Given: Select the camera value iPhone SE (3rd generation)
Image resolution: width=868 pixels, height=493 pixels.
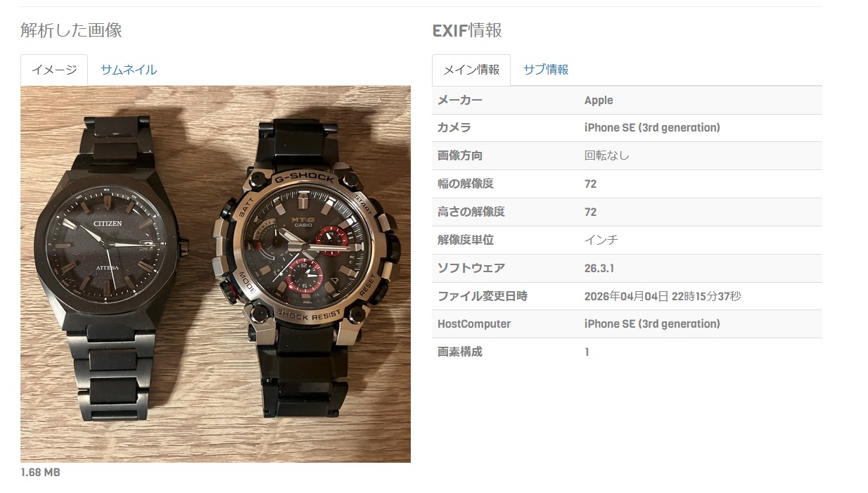Looking at the screenshot, I should (652, 128).
